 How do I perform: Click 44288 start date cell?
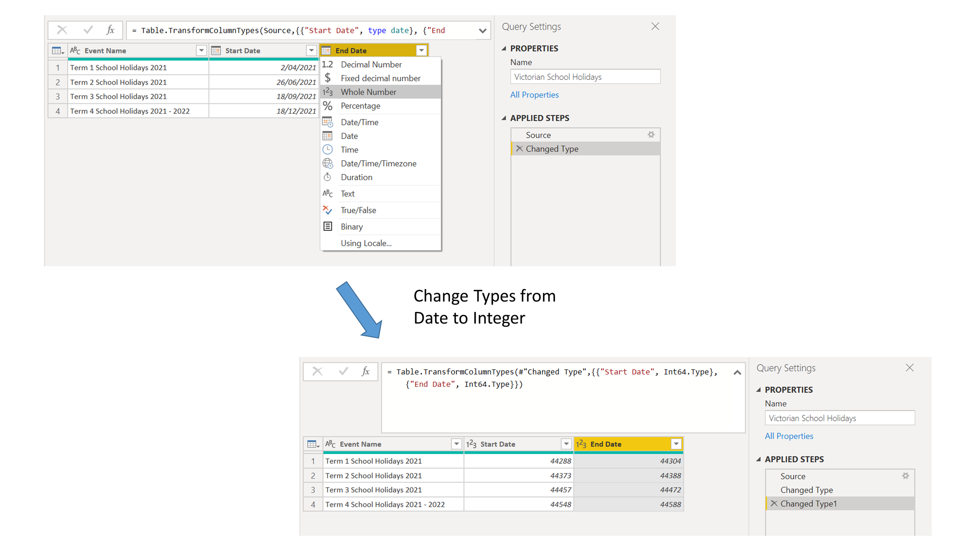click(x=519, y=461)
